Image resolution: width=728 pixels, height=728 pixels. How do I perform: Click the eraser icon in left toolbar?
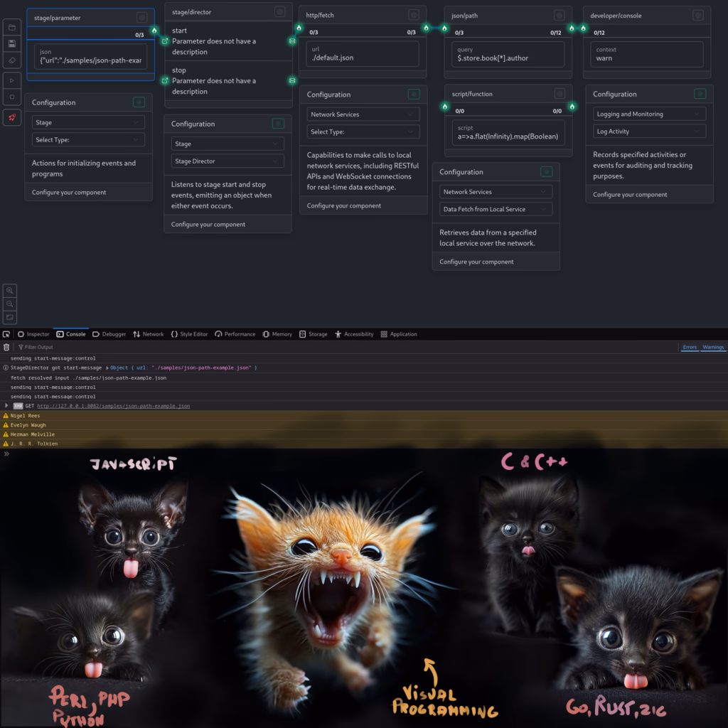[11, 61]
